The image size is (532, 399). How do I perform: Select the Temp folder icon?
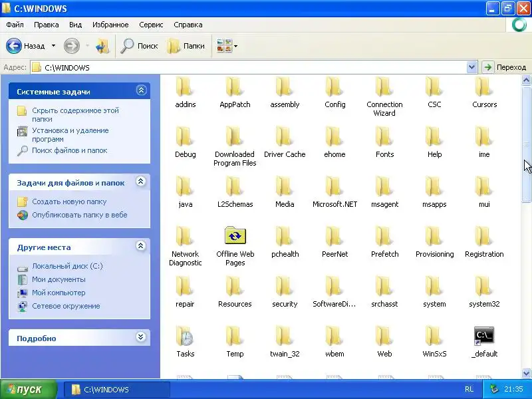(x=235, y=336)
